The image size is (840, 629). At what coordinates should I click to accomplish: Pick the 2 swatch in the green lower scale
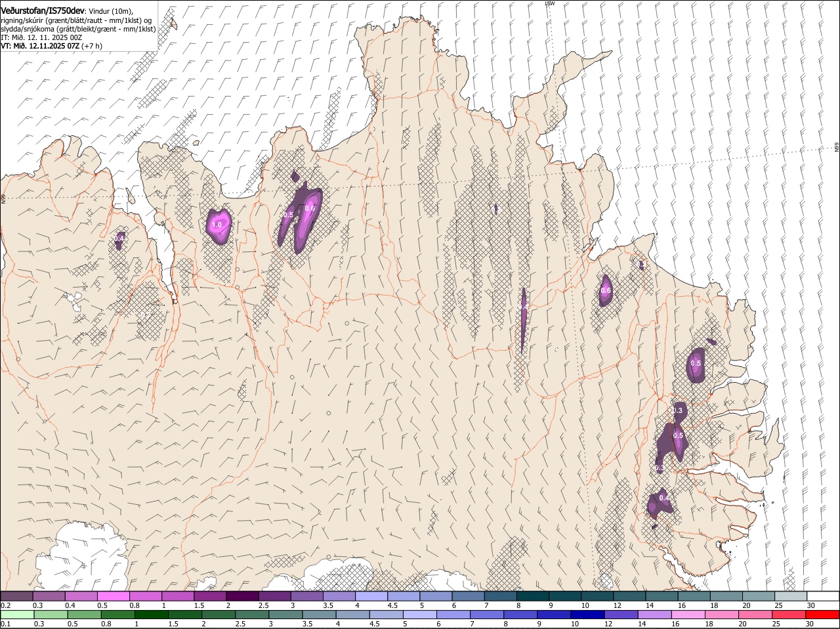coord(219,615)
